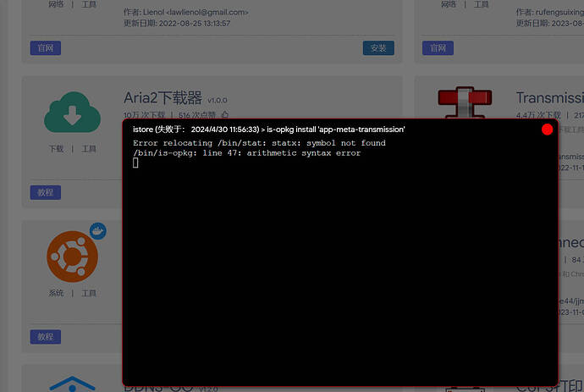
Task: Click the update date 2022-08-25 13:13:57
Action: point(195,23)
